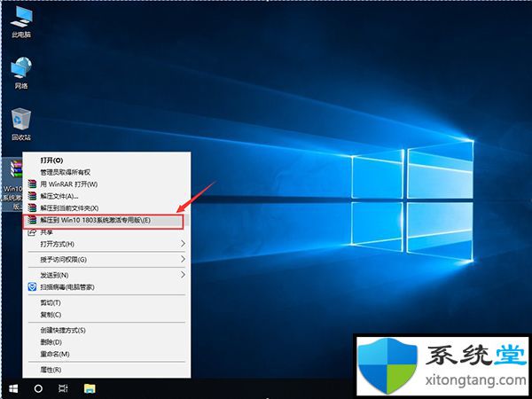This screenshot has width=532, height=399.
Task: Click the 解压到当前文件夹(X) label
Action: coord(69,208)
